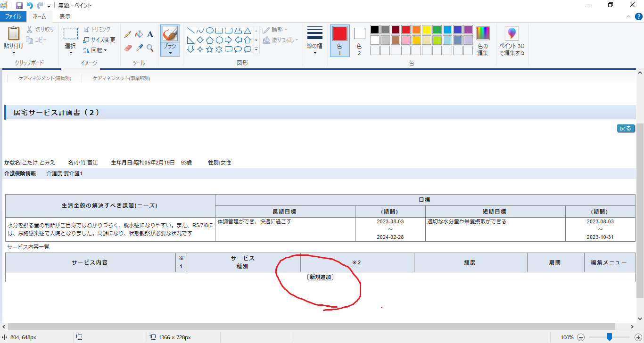Screen dimensions: 644x343
Task: Pick the Color picker eyedropper tool
Action: point(139,48)
